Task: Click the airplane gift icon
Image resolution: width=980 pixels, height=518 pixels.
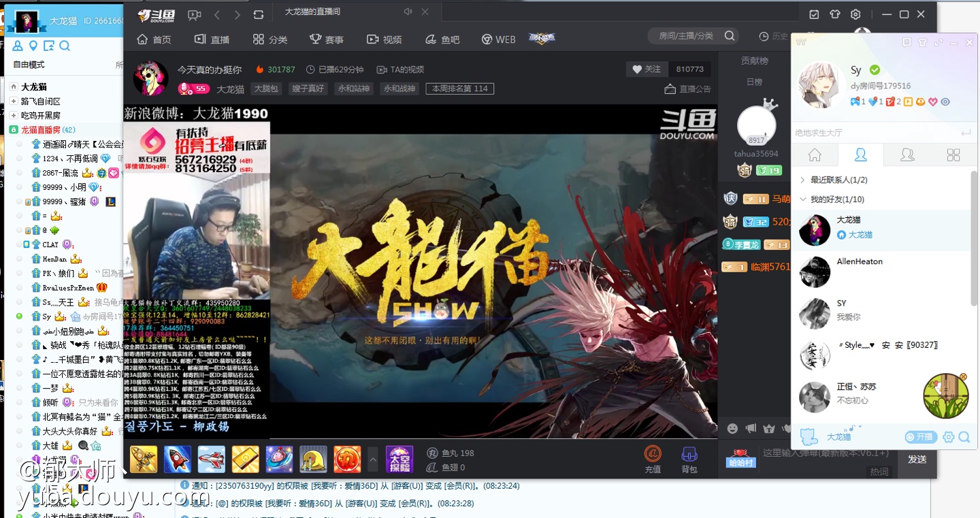Action: pyautogui.click(x=212, y=459)
